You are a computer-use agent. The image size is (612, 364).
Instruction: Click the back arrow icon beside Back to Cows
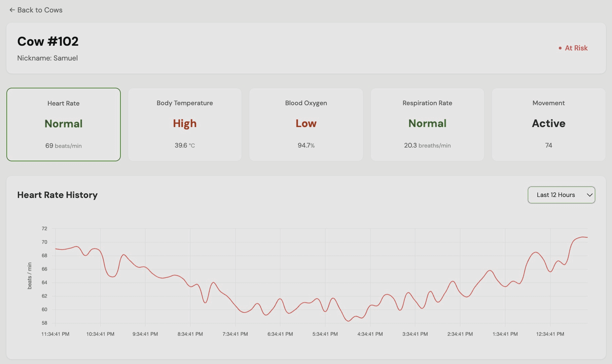(x=12, y=10)
